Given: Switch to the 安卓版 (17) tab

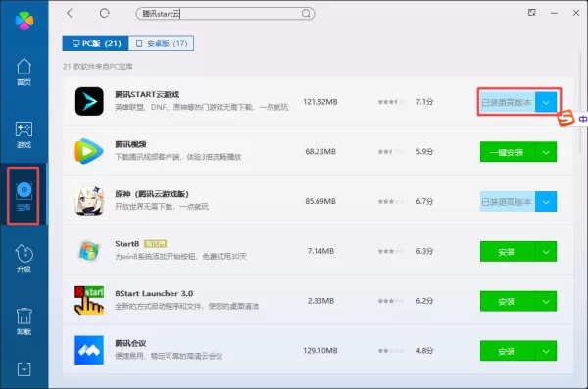Looking at the screenshot, I should [x=162, y=43].
